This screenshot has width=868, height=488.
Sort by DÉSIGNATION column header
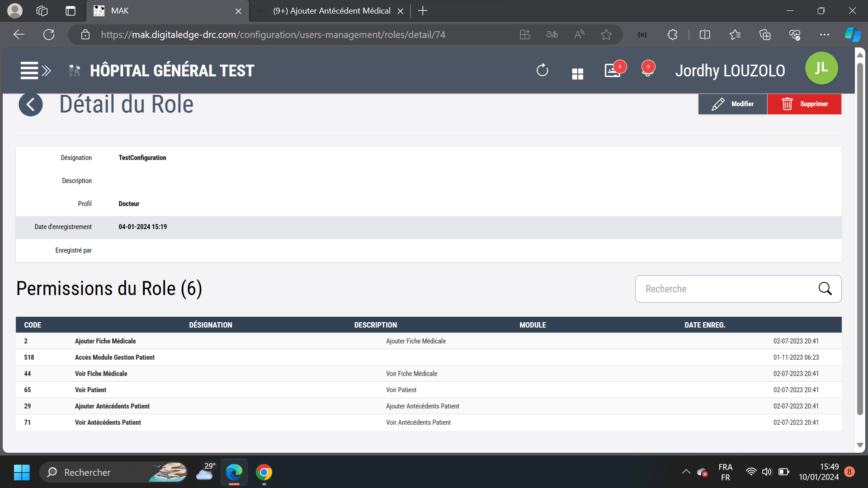coord(211,325)
